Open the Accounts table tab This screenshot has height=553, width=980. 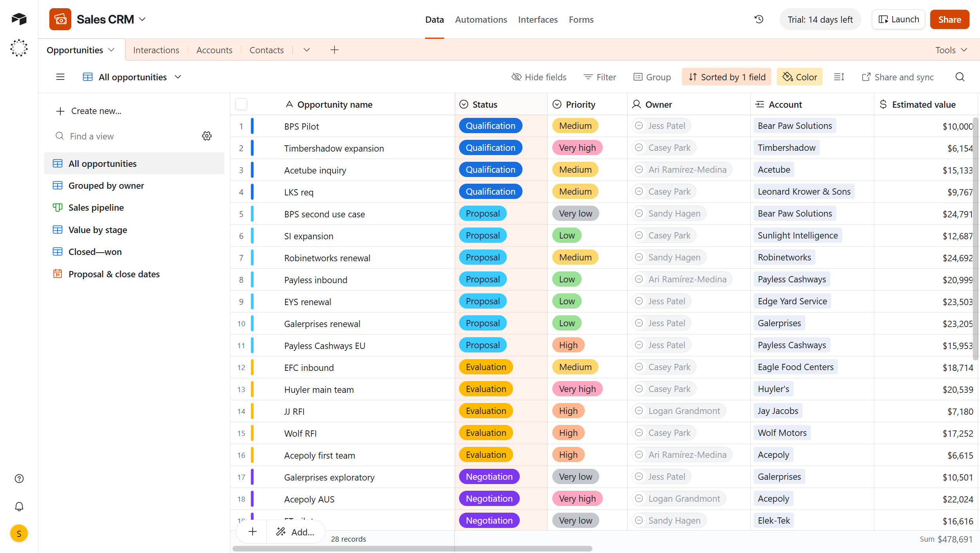pyautogui.click(x=214, y=50)
